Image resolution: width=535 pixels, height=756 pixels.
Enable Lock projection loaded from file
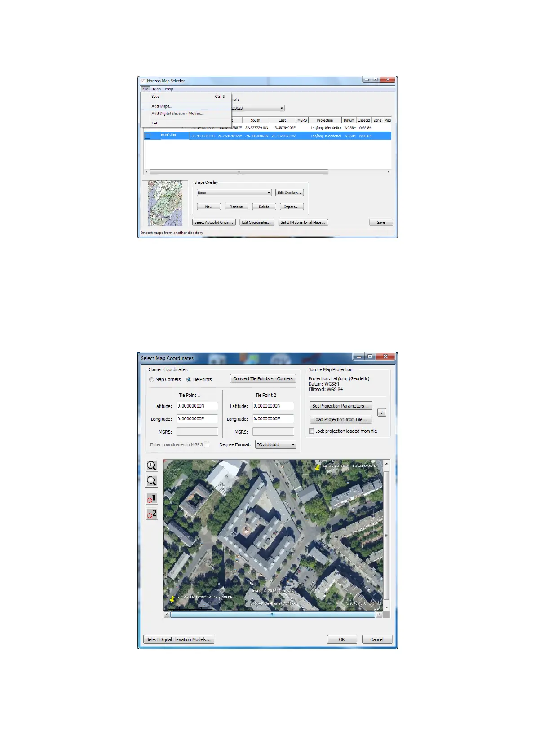tap(312, 431)
